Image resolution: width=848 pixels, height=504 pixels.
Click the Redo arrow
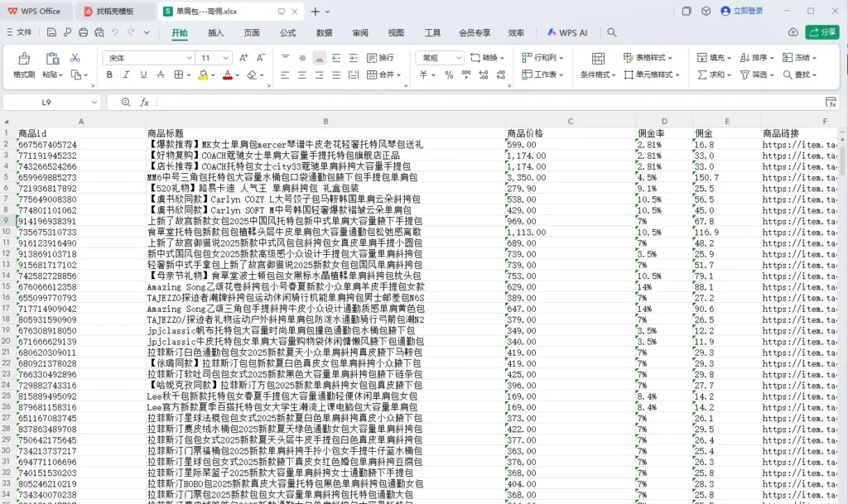point(131,32)
